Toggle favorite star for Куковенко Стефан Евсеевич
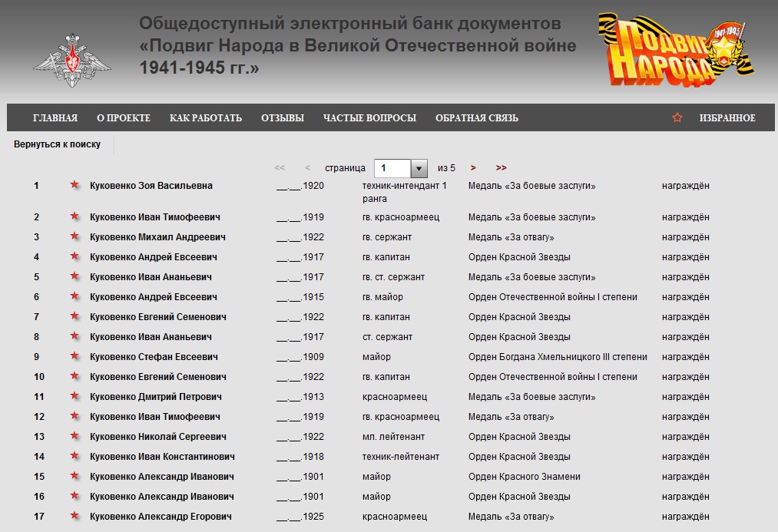Screen dimensions: 778x532 (x=74, y=357)
